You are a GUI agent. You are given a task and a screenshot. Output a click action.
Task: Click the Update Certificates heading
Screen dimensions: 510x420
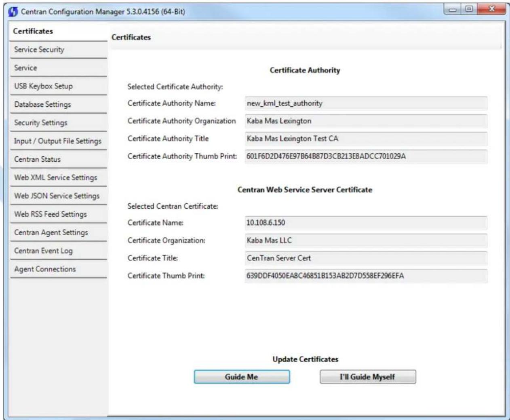click(x=305, y=359)
